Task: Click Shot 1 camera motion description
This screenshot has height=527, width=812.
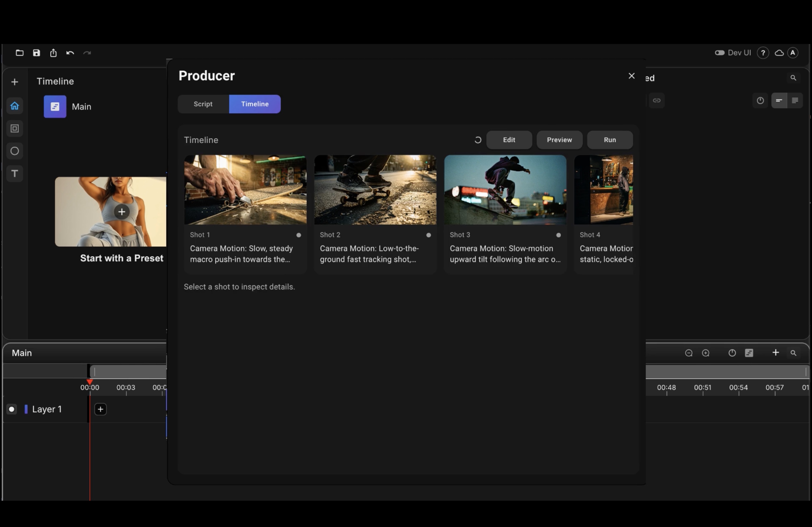Action: click(x=242, y=254)
